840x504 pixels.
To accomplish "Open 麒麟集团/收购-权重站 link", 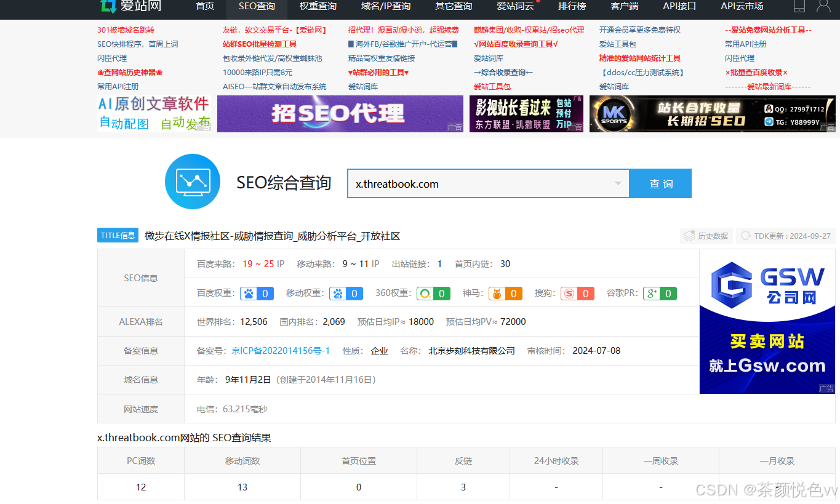I will 529,30.
